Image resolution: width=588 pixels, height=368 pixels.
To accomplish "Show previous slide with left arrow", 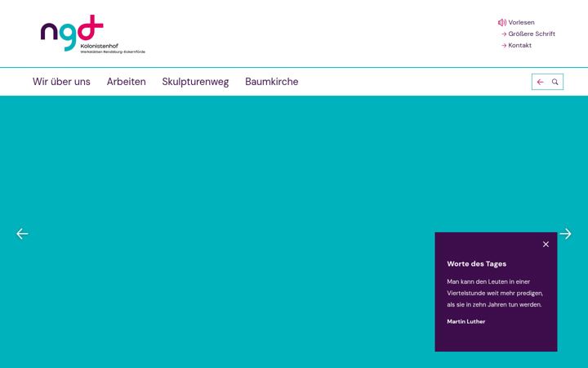I will tap(22, 234).
